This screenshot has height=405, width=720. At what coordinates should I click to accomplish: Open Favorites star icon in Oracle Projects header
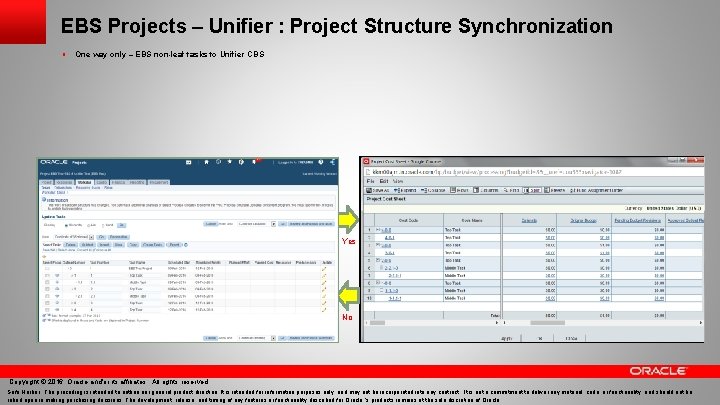(x=230, y=162)
